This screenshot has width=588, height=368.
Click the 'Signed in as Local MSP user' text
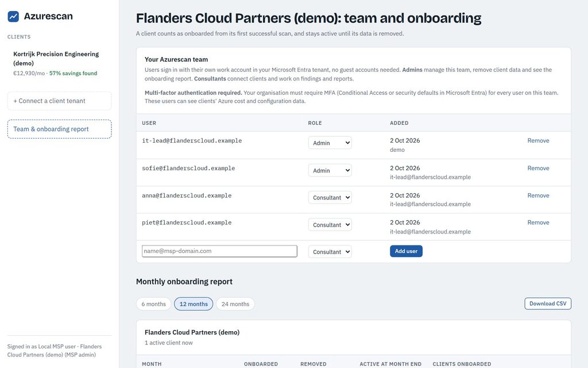click(41, 347)
